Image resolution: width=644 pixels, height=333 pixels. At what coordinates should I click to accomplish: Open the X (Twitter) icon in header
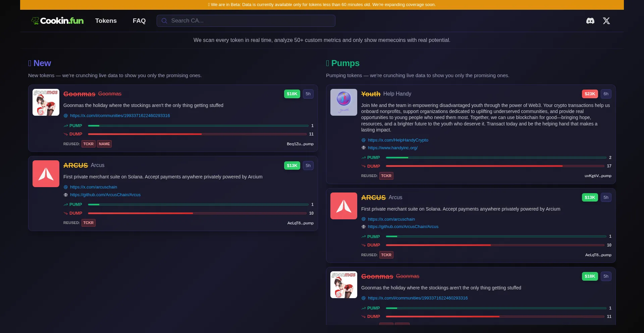point(606,21)
